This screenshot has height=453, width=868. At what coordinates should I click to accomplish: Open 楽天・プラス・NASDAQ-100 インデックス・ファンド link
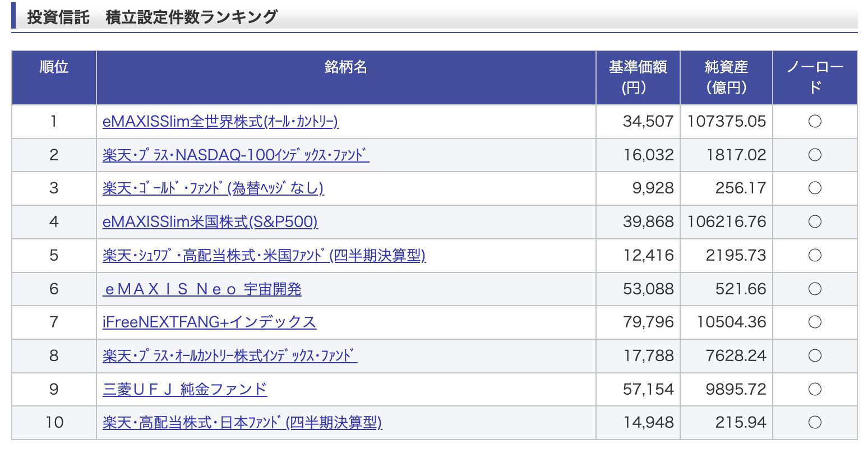pyautogui.click(x=236, y=155)
